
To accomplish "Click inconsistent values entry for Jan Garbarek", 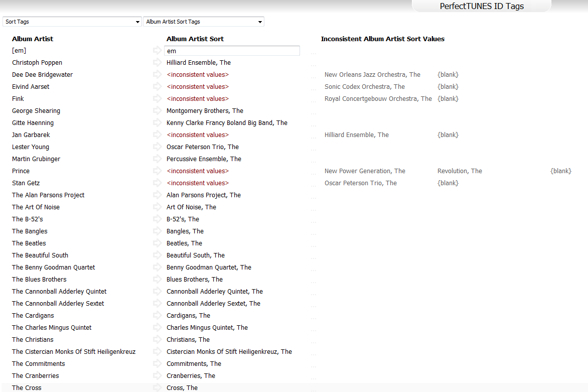I will click(x=198, y=135).
